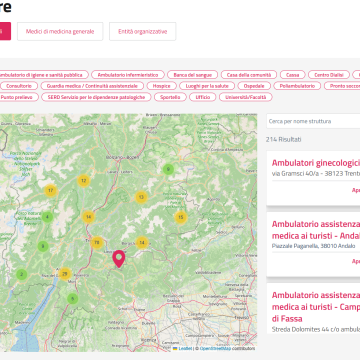Click the 214 Risultati count text

tap(283, 139)
